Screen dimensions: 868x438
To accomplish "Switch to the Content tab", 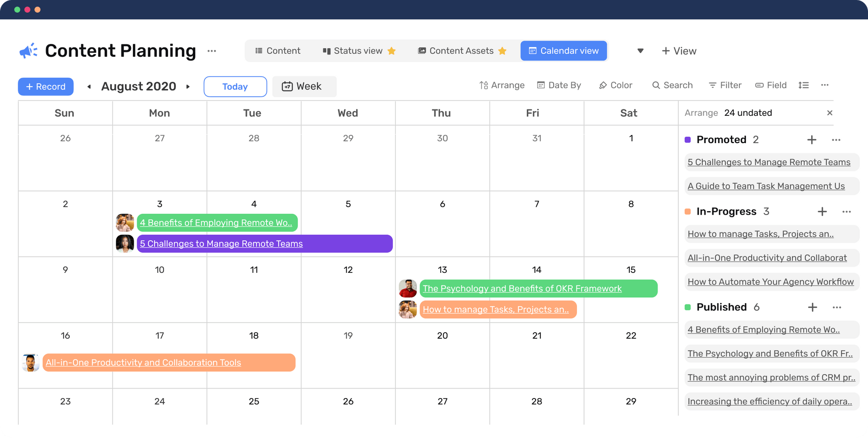I will tap(278, 51).
